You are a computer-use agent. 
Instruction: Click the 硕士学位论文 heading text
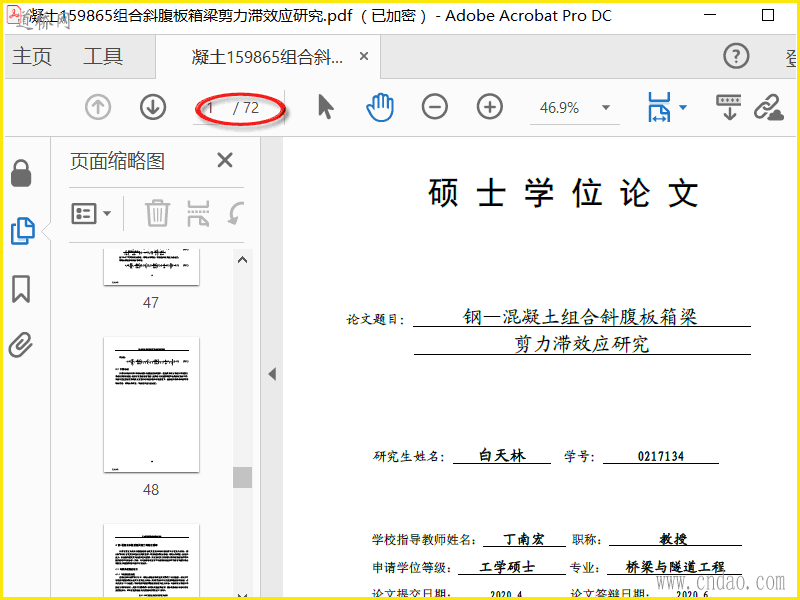[563, 193]
